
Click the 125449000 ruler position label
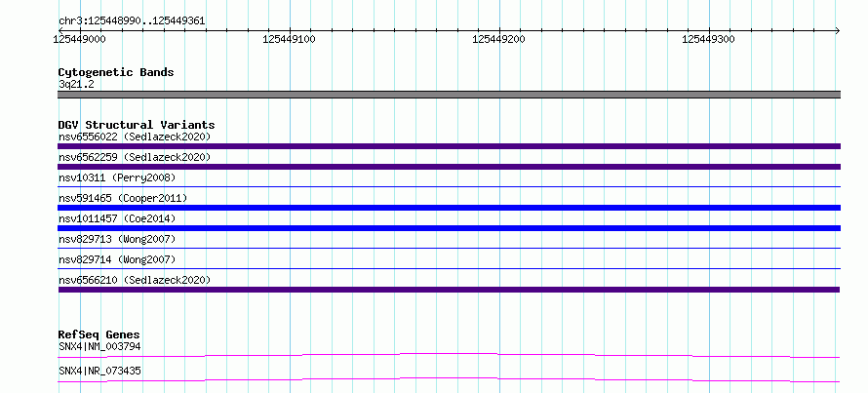(79, 39)
